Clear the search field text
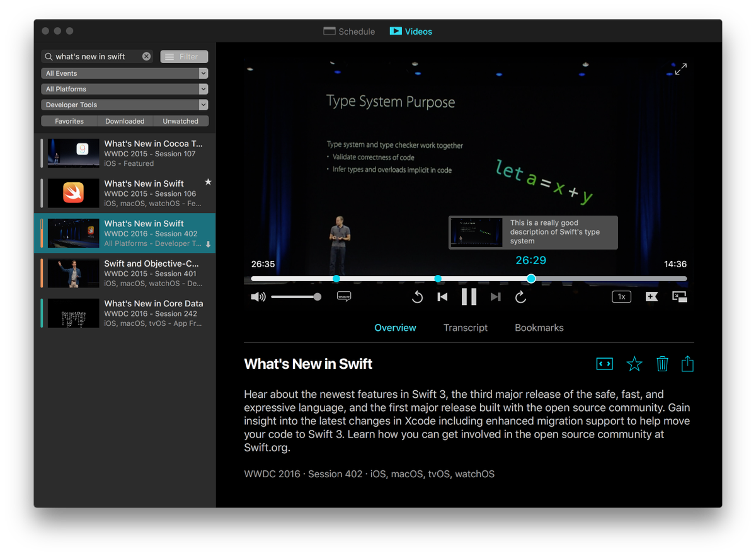Image resolution: width=756 pixels, height=556 pixels. coord(146,56)
